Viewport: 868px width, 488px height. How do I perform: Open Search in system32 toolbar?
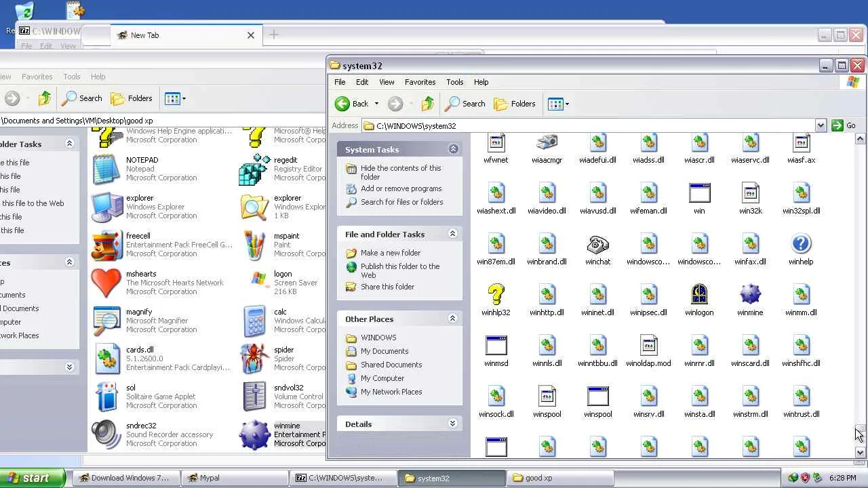pos(465,104)
